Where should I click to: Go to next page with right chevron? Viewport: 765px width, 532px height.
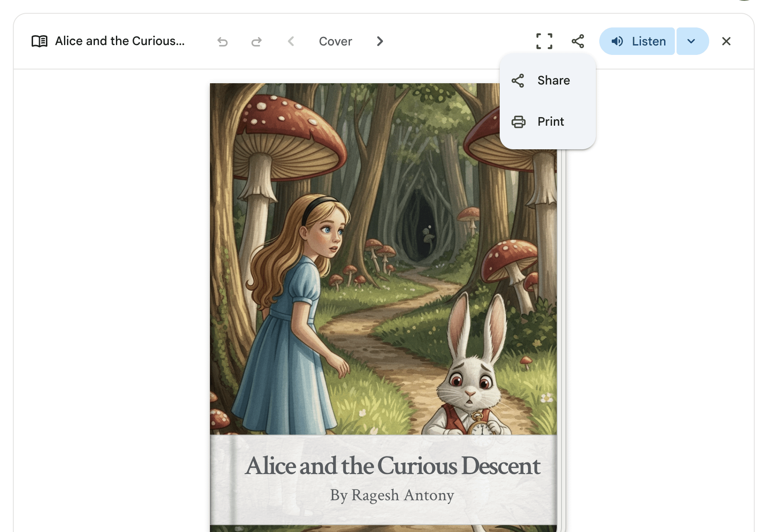click(x=380, y=41)
